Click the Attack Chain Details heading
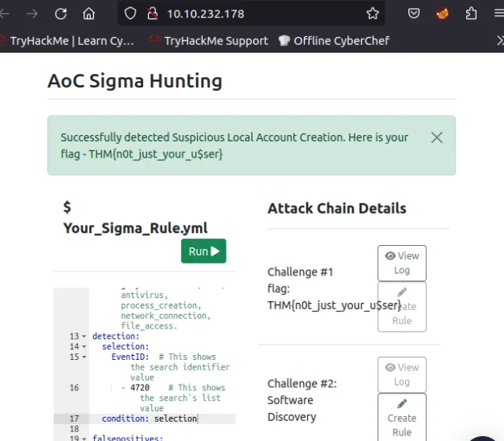The image size is (504, 441). point(337,209)
